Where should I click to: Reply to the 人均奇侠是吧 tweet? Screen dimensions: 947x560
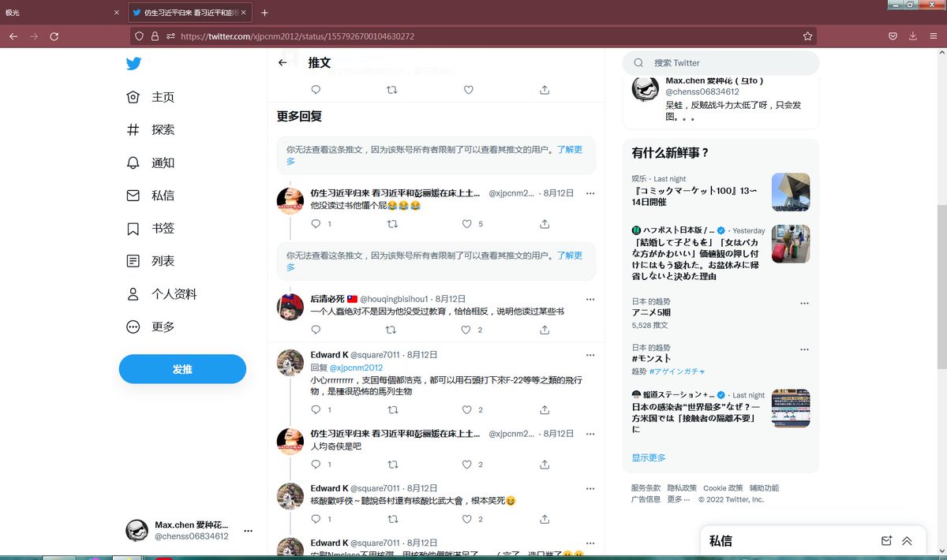[316, 465]
